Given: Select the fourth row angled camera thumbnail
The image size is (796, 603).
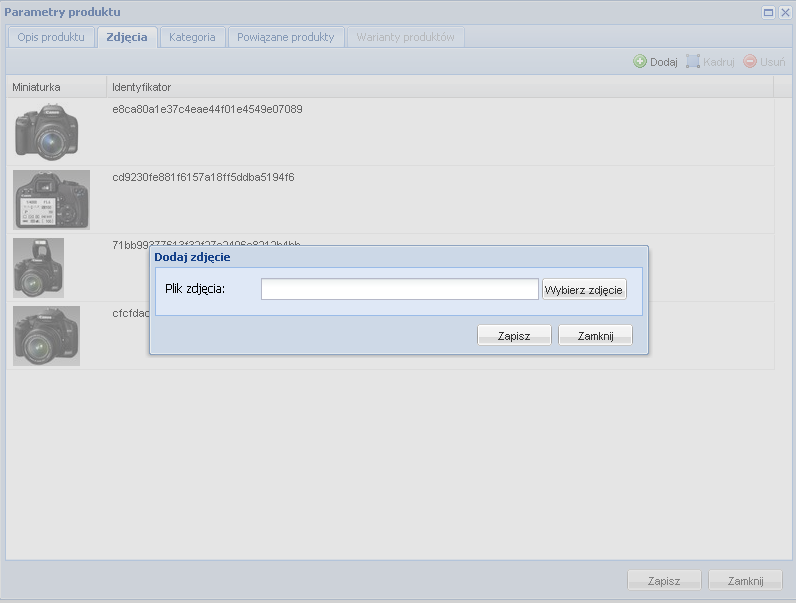Looking at the screenshot, I should (46, 336).
